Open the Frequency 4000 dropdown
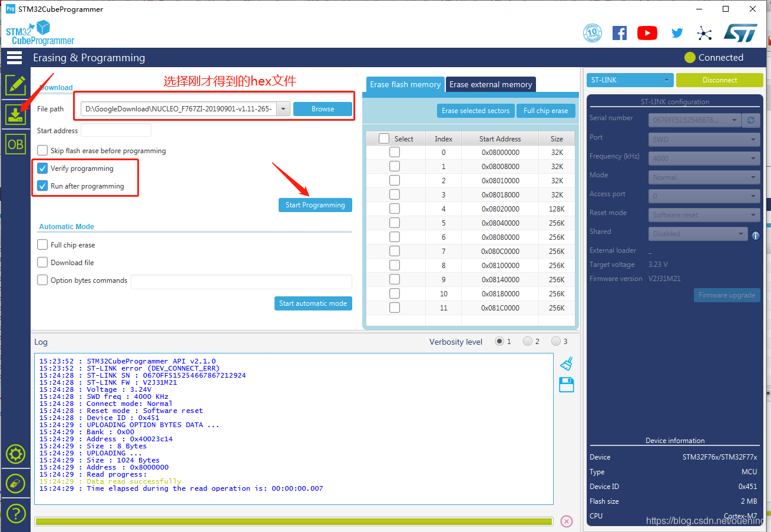 pos(704,158)
